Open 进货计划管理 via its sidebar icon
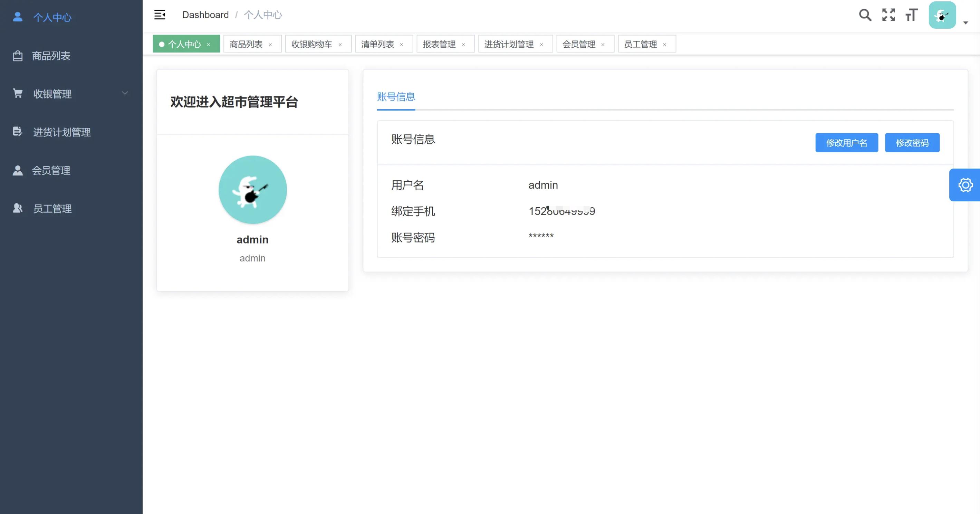The image size is (980, 514). [18, 132]
